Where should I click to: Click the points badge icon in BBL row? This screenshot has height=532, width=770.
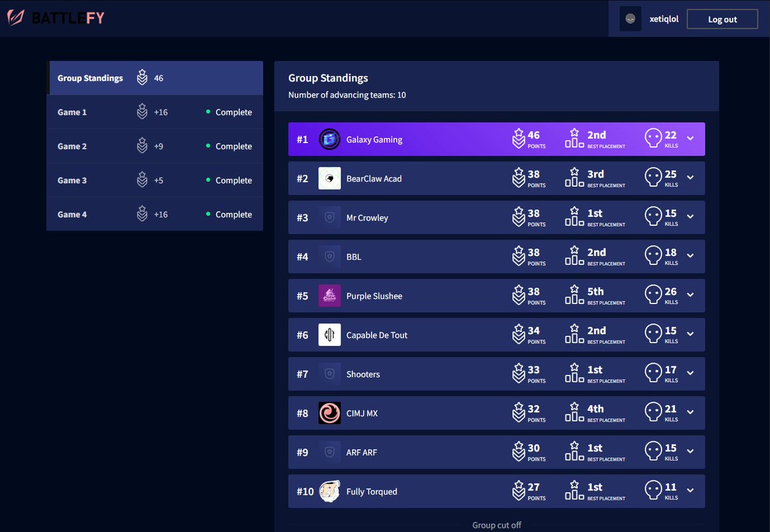pyautogui.click(x=518, y=256)
